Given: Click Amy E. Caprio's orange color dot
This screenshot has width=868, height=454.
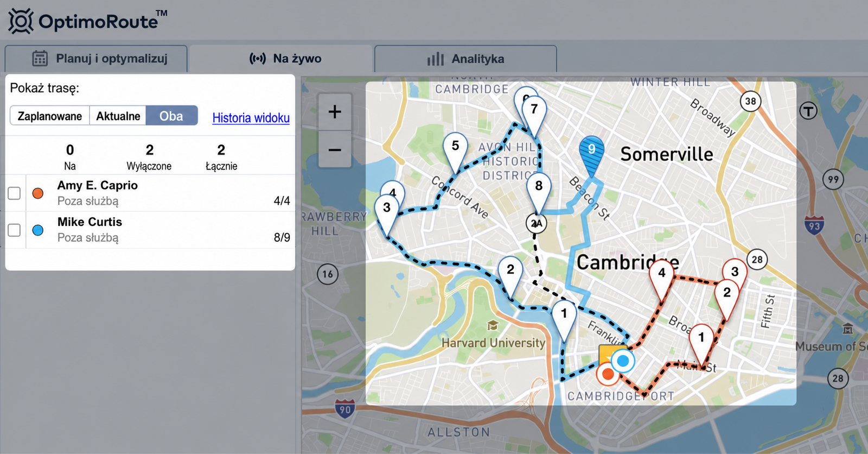Looking at the screenshot, I should (x=38, y=193).
